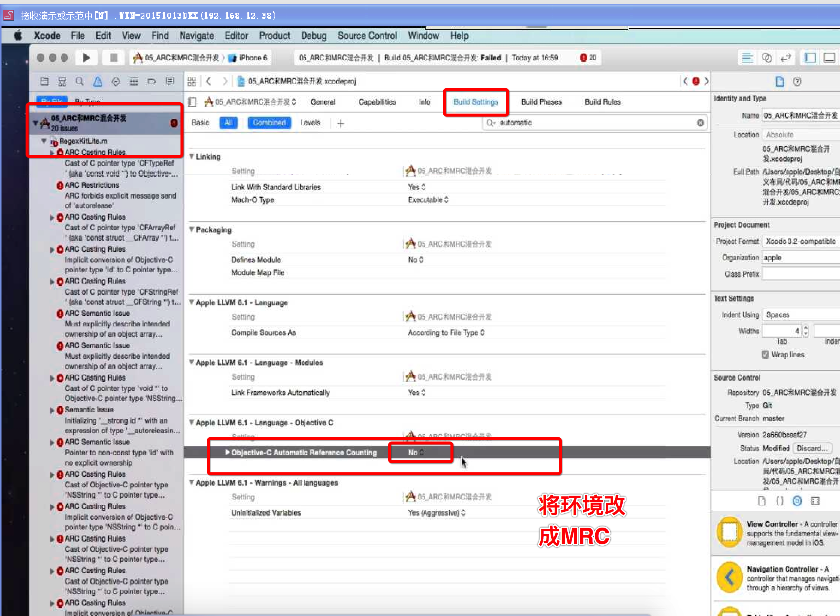This screenshot has height=616, width=840.
Task: Toggle the navigator pane visibility
Action: 810,58
